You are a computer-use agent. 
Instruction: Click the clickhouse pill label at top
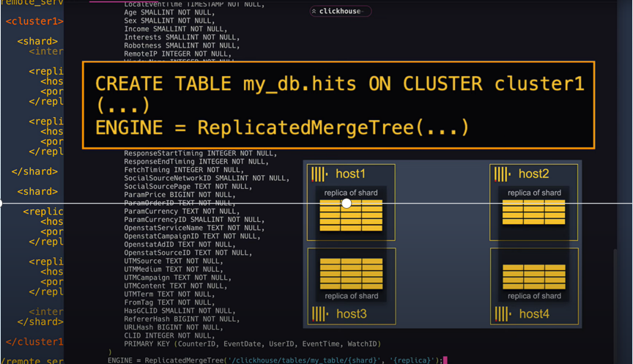(340, 11)
